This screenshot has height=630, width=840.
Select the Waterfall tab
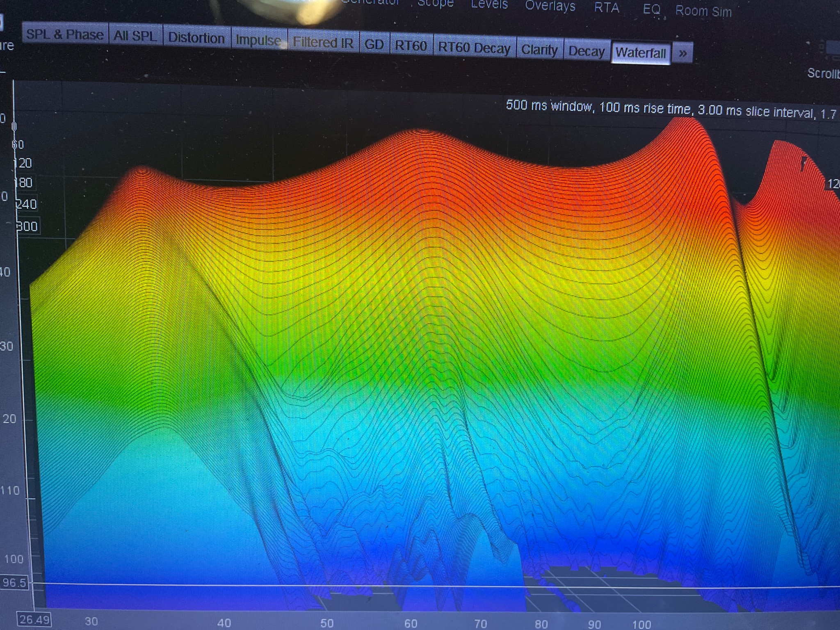(641, 53)
